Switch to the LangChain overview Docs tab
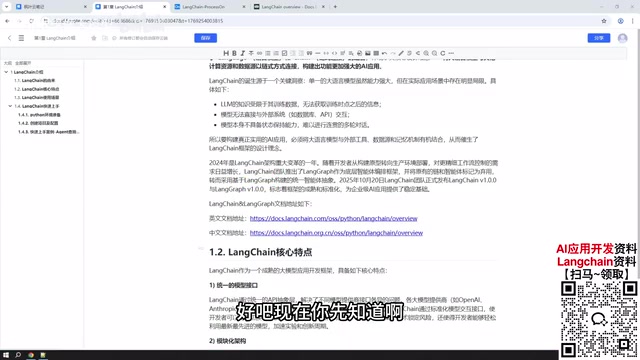640x360 pixels. coord(289,7)
